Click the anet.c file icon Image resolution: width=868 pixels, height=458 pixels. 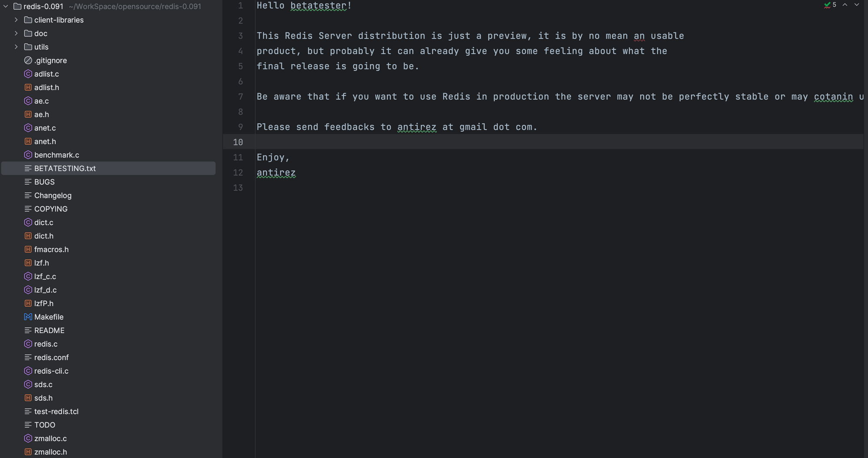(28, 128)
